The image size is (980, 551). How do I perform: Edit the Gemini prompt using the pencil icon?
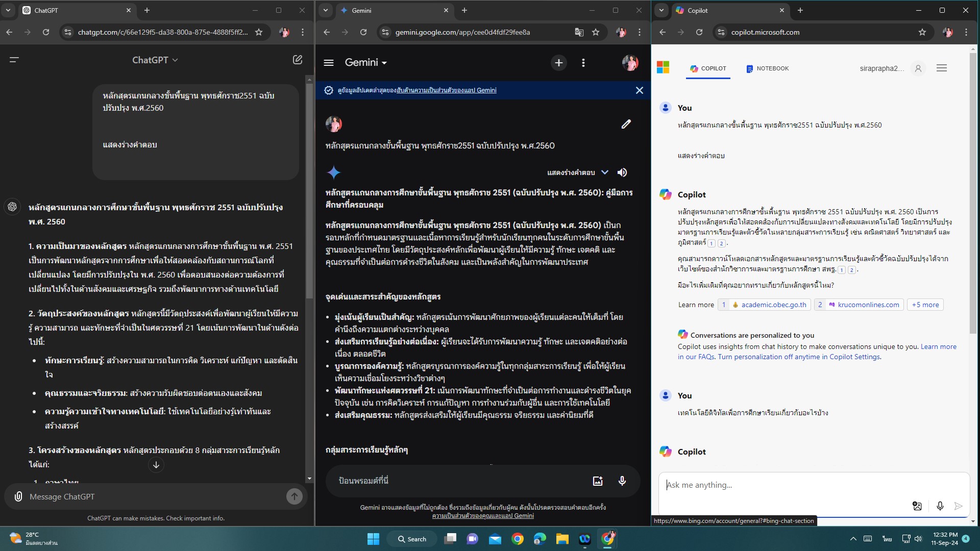[x=626, y=124]
